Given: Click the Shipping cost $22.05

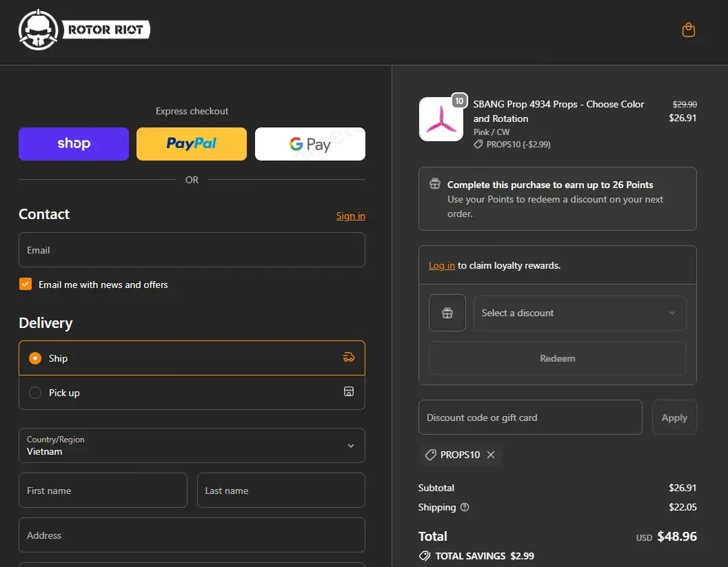Looking at the screenshot, I should [682, 507].
